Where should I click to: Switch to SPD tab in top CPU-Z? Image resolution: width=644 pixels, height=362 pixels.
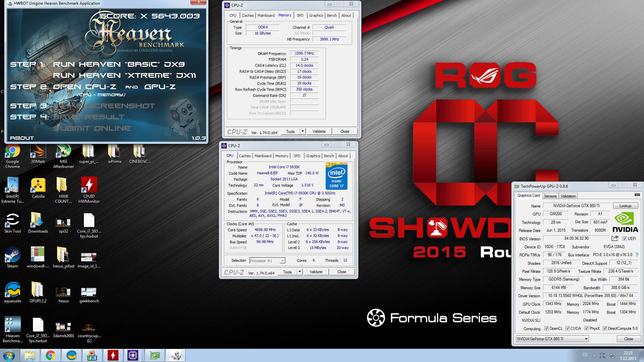pyautogui.click(x=300, y=15)
